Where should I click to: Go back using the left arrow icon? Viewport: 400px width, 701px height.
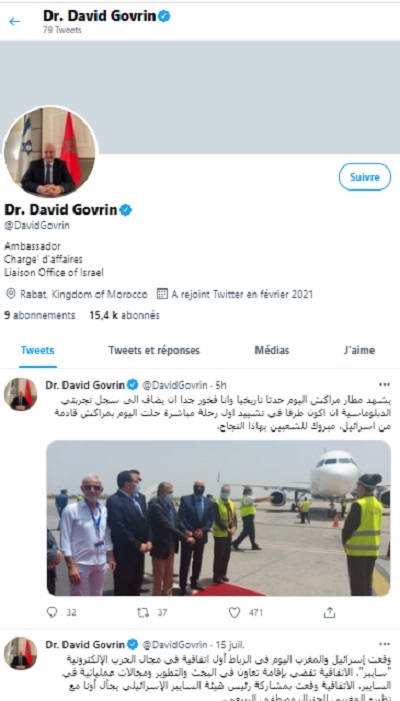click(15, 21)
